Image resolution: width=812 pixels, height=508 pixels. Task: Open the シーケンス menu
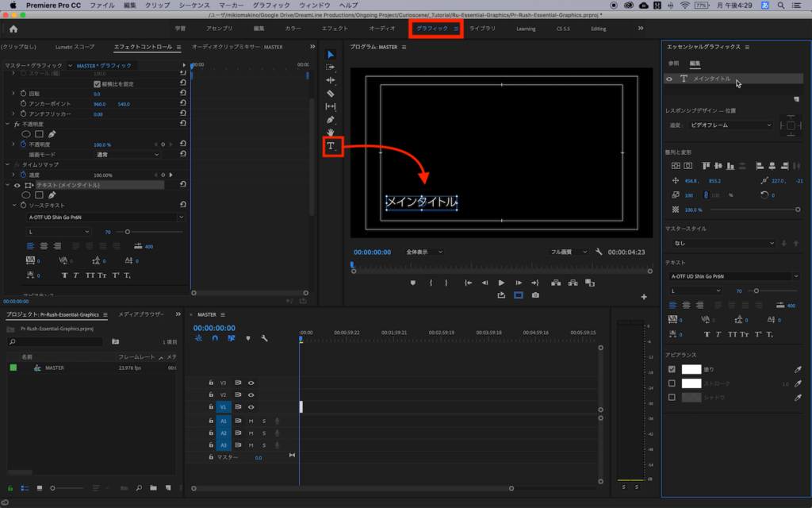(193, 5)
